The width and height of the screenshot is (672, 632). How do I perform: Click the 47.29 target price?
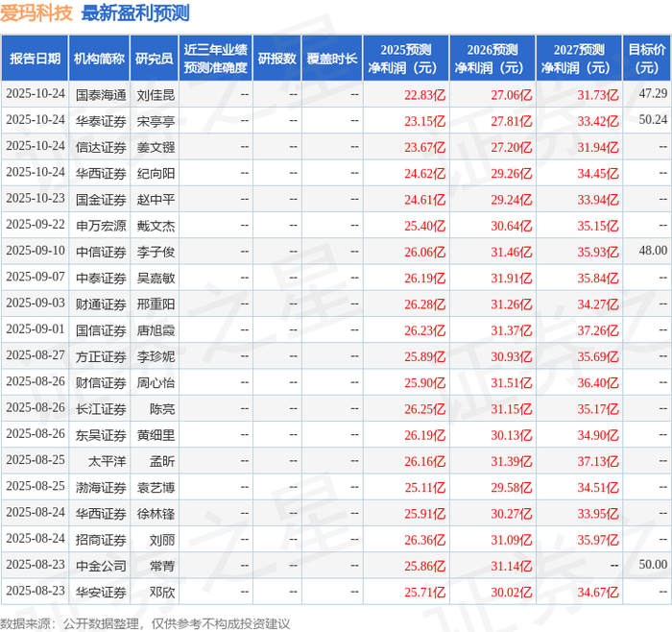click(x=653, y=94)
